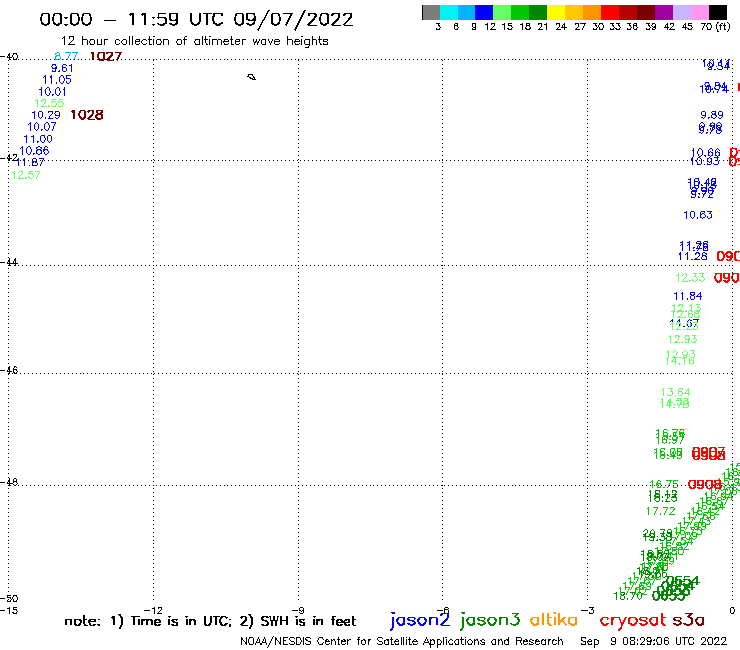Click the '9.89' wave height value
Viewport: 740px width, 650px height.
pos(712,115)
